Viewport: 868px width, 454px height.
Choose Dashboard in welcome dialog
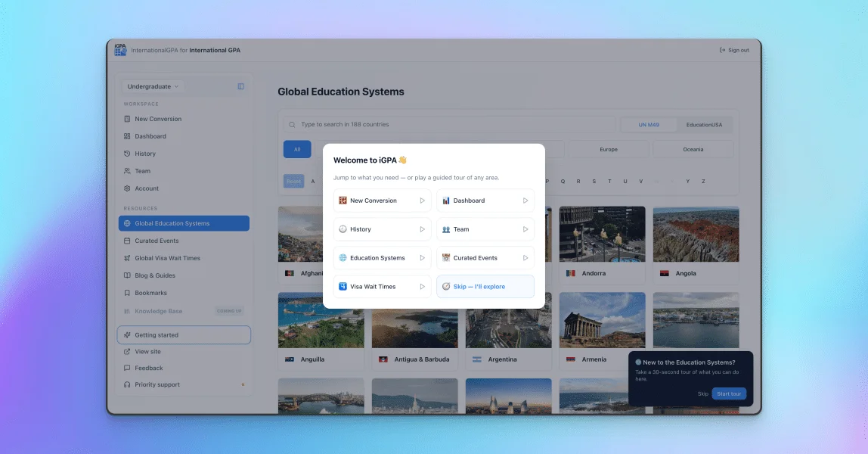pos(485,201)
